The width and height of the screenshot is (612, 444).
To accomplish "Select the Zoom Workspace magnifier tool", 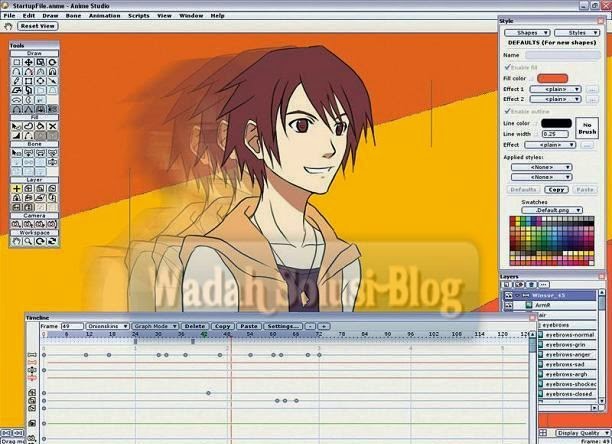I will click(28, 242).
